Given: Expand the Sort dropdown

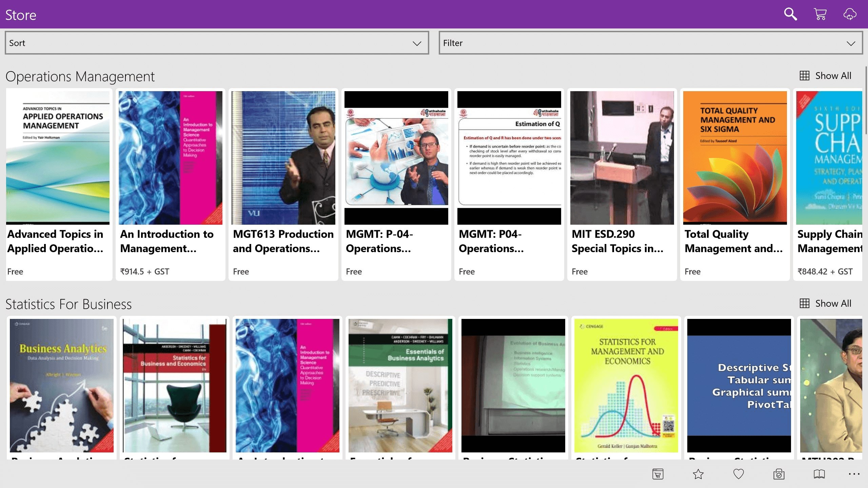Looking at the screenshot, I should click(x=217, y=43).
